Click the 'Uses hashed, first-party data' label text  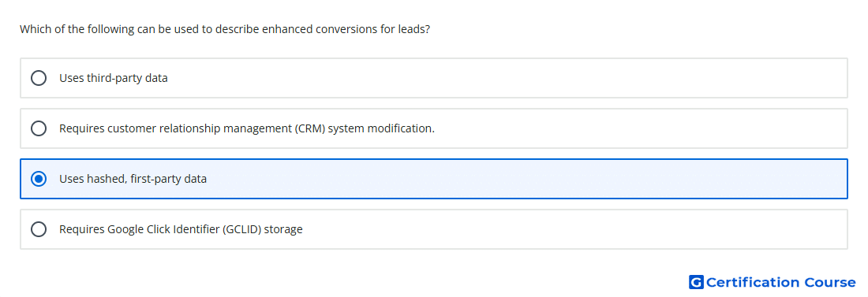[x=133, y=179]
